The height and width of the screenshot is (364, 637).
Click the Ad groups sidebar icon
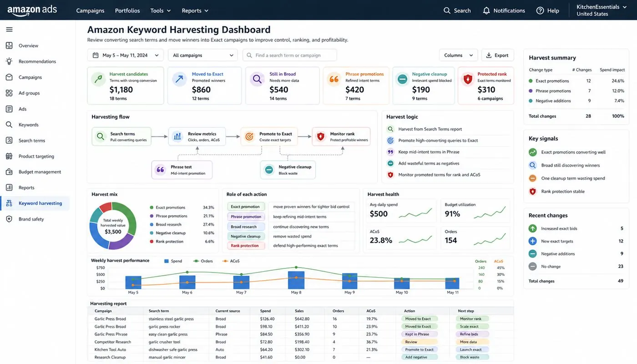(9, 93)
